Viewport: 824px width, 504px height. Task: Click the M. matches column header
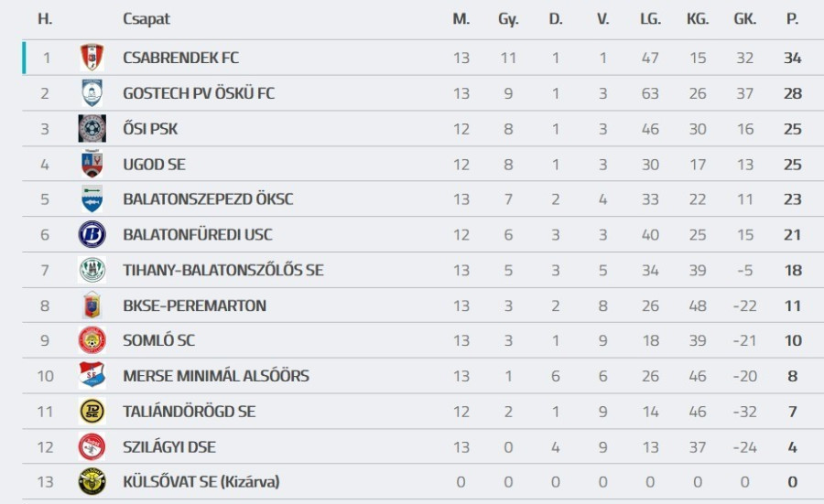(x=461, y=18)
